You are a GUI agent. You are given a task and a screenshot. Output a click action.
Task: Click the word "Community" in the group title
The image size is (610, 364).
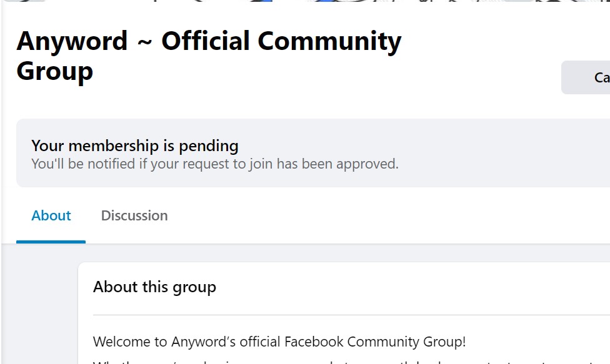[329, 42]
